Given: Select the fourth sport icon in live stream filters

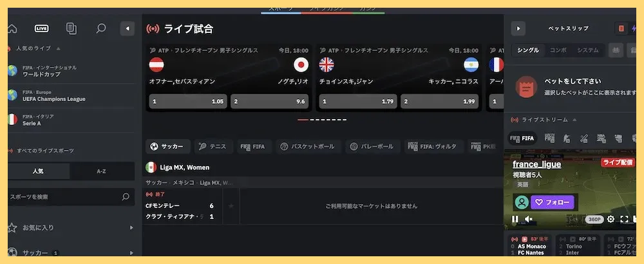Looking at the screenshot, I should 583,138.
